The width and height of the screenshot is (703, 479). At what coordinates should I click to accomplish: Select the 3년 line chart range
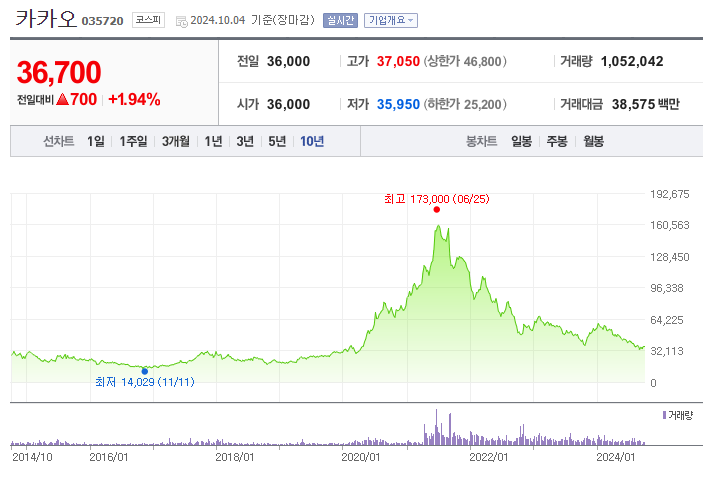pos(245,142)
